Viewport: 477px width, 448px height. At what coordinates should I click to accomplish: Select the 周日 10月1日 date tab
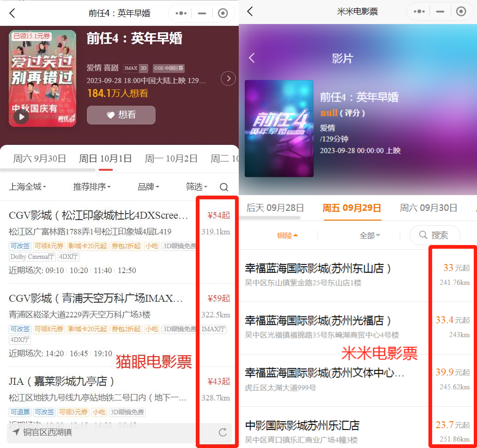pos(105,158)
